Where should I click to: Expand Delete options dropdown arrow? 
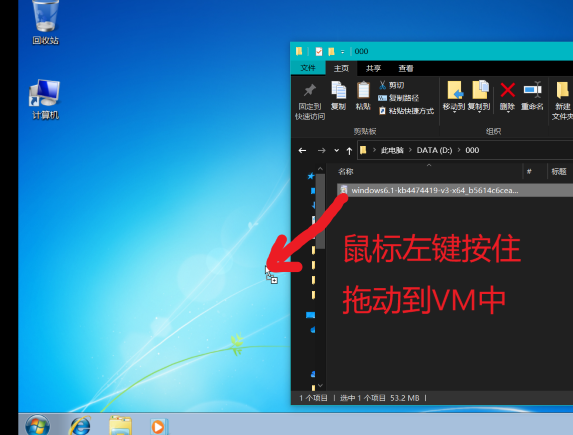pos(508,112)
